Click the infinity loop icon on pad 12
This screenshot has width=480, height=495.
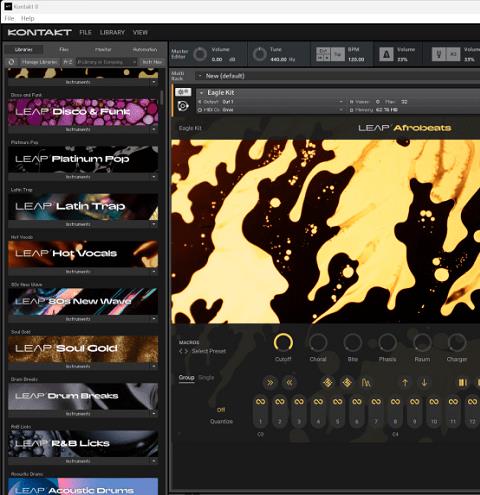coord(472,402)
